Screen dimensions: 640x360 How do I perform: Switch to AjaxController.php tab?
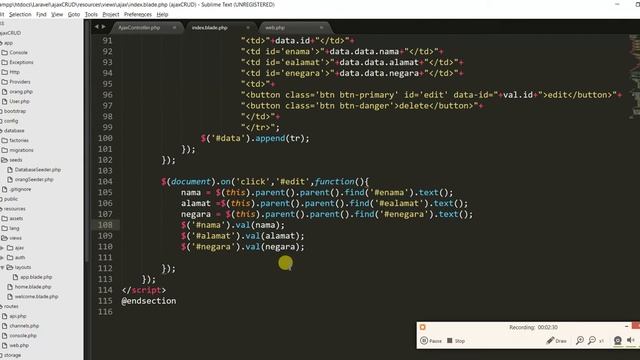[x=139, y=28]
